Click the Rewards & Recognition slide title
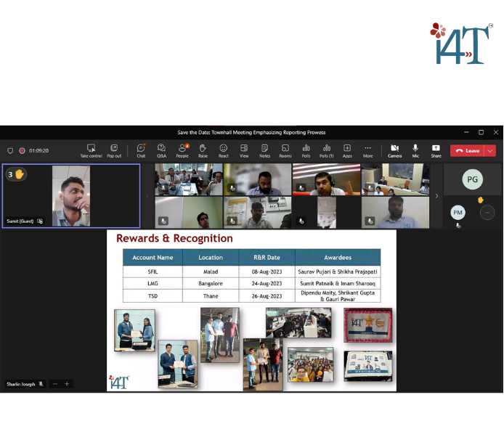Image resolution: width=504 pixels, height=437 pixels. [174, 238]
